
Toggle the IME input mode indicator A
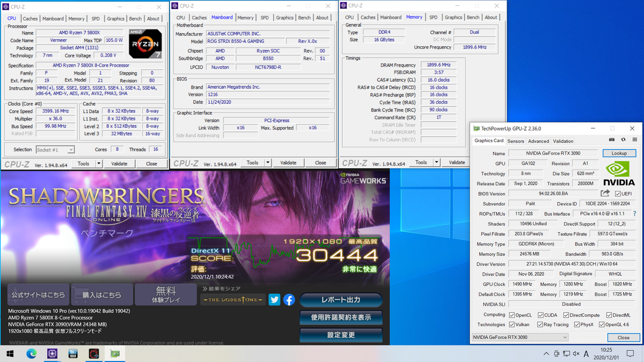point(587,354)
